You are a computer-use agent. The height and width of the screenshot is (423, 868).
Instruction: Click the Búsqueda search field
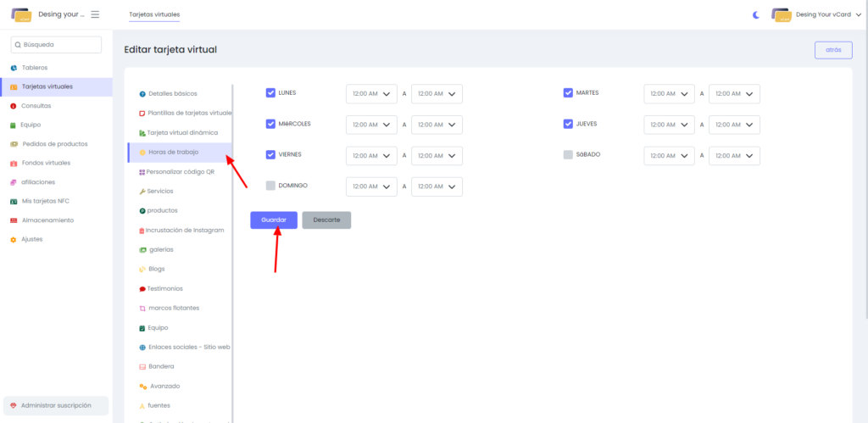pyautogui.click(x=56, y=44)
